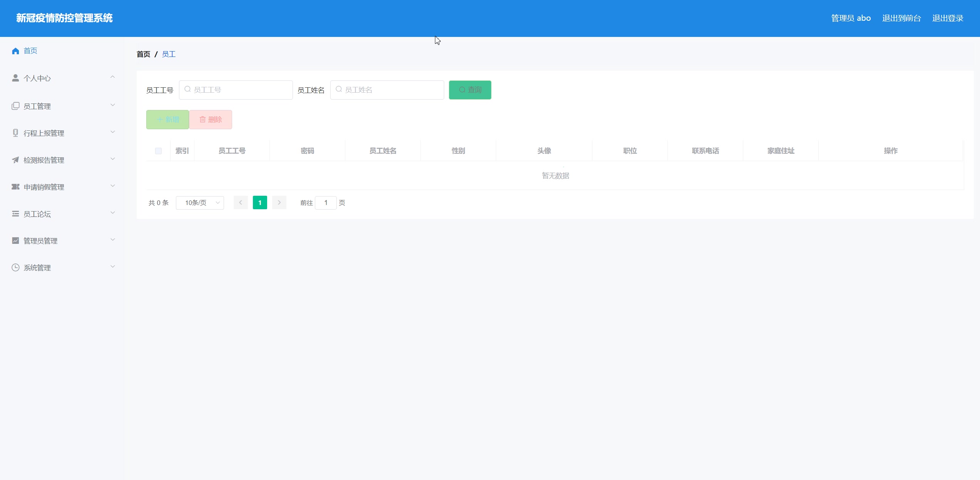Click the 前往 page jump input
This screenshot has height=480, width=980.
coord(326,203)
